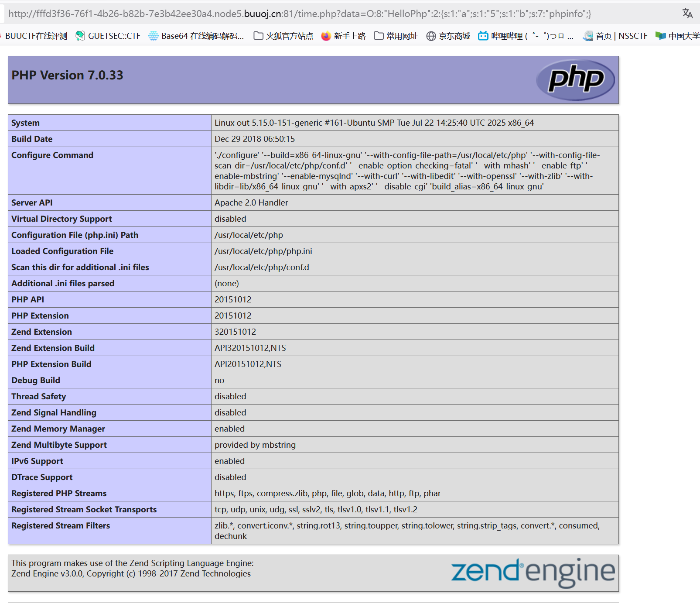Click the 中国大学 bookmark favicon
The height and width of the screenshot is (614, 700).
tap(661, 36)
